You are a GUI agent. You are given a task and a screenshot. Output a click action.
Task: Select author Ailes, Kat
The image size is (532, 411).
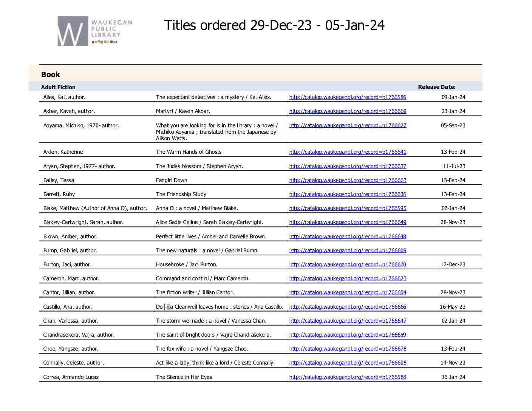pyautogui.click(x=64, y=97)
